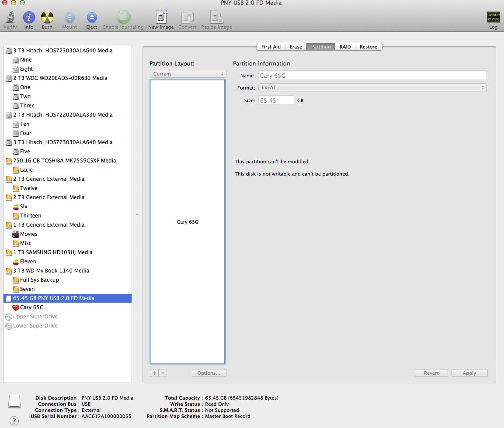This screenshot has width=504, height=428.
Task: Open the Format ExFAT dropdown
Action: [372, 87]
